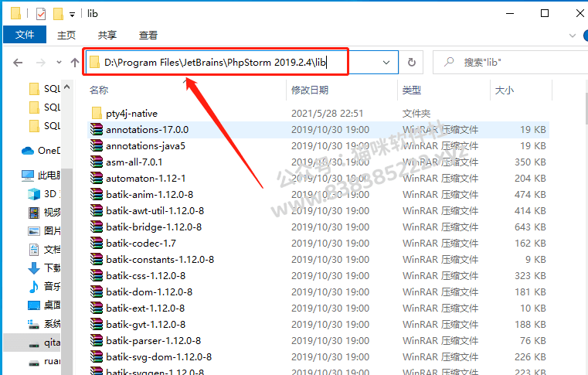Viewport: 588px width, 375px height.
Task: Select the batik-bridge-1.12.0-8 archive icon
Action: [97, 227]
